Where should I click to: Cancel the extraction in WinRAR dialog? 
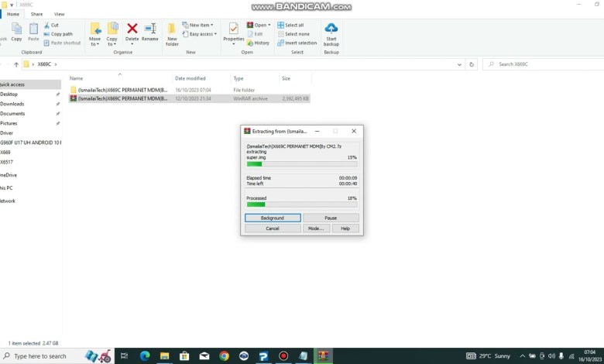[x=272, y=228]
